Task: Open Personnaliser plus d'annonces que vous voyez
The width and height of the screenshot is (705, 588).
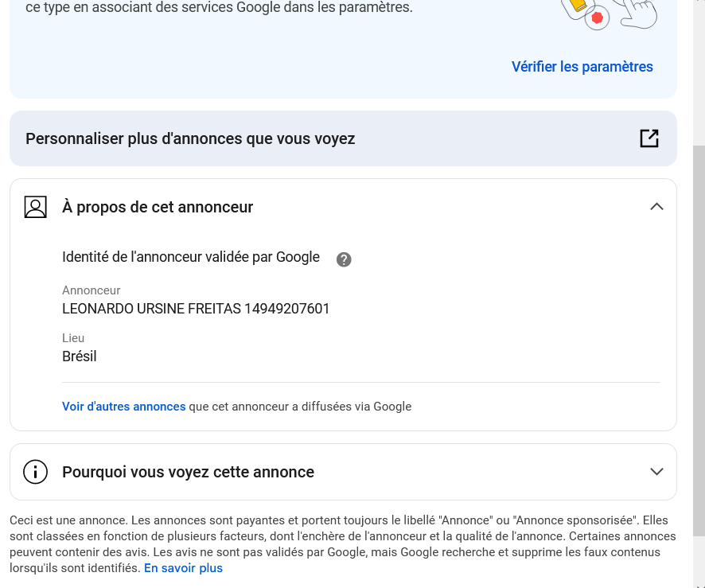Action: (x=190, y=138)
